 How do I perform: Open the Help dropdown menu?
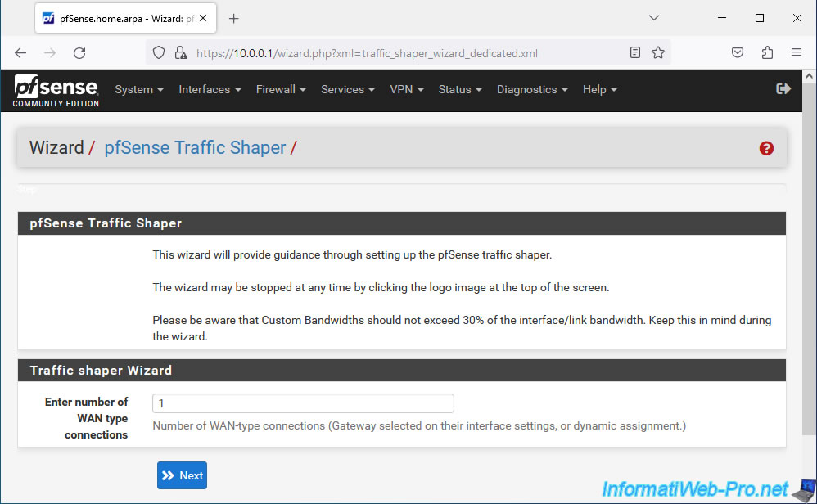600,89
